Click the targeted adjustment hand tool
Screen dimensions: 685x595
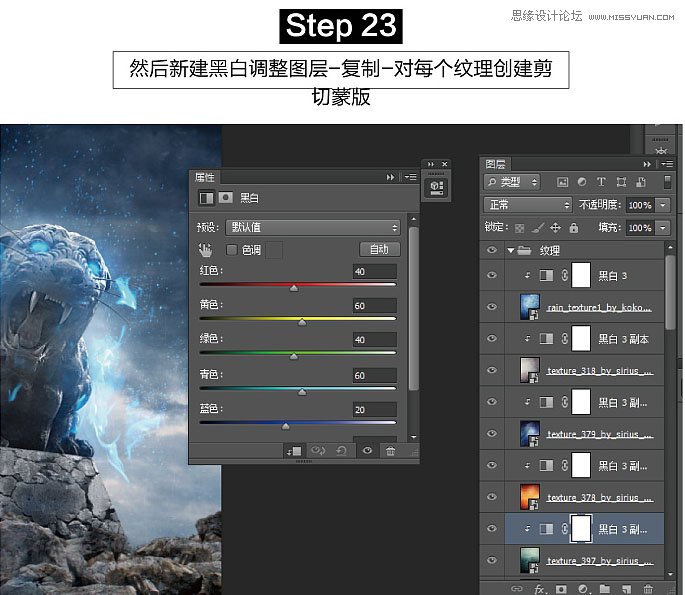pos(206,250)
